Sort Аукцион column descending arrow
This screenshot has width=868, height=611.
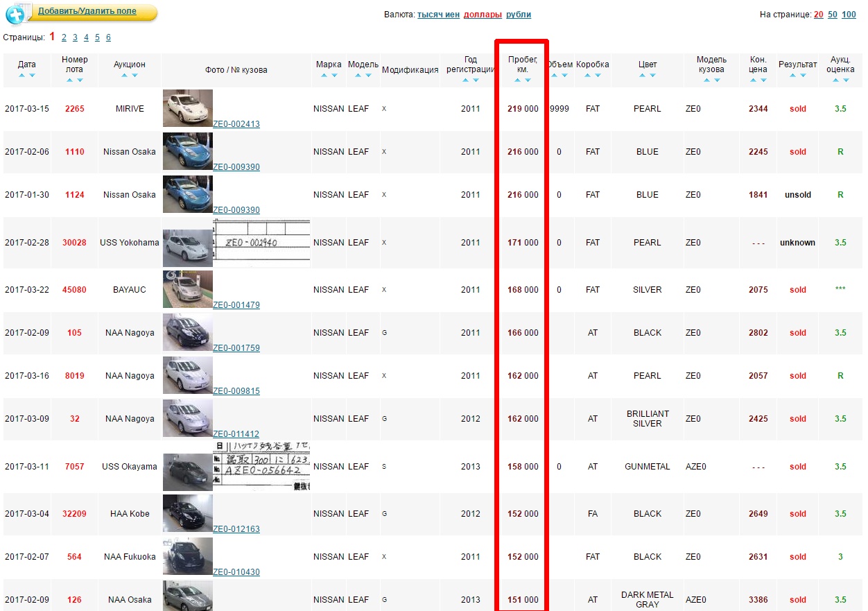pyautogui.click(x=135, y=75)
